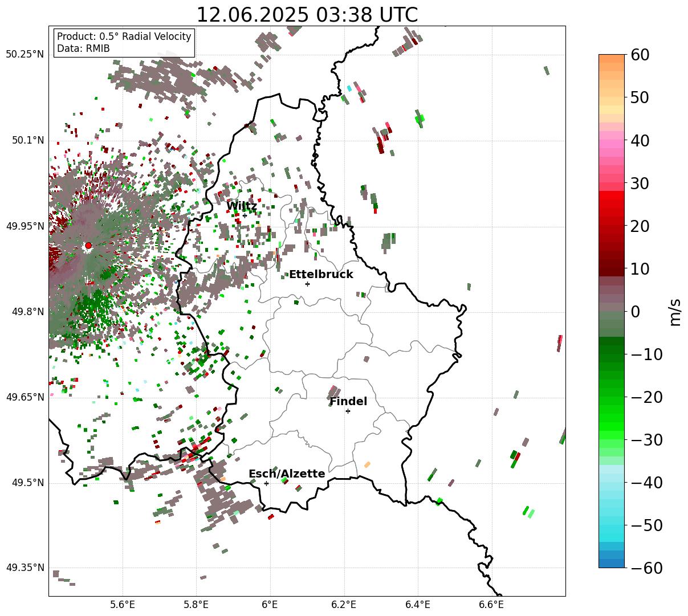The image size is (688, 616).
Task: Click the 50.1°N latitude label
Action: click(27, 140)
